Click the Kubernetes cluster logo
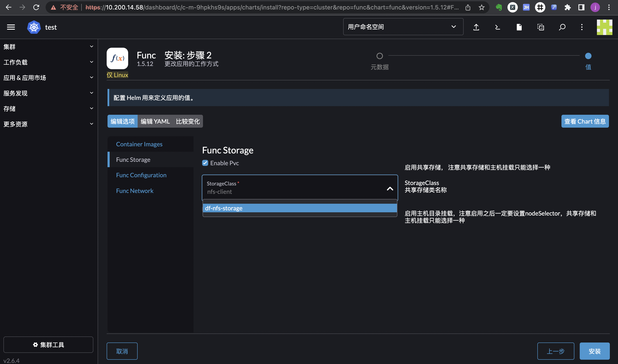This screenshot has width=618, height=364. tap(34, 27)
